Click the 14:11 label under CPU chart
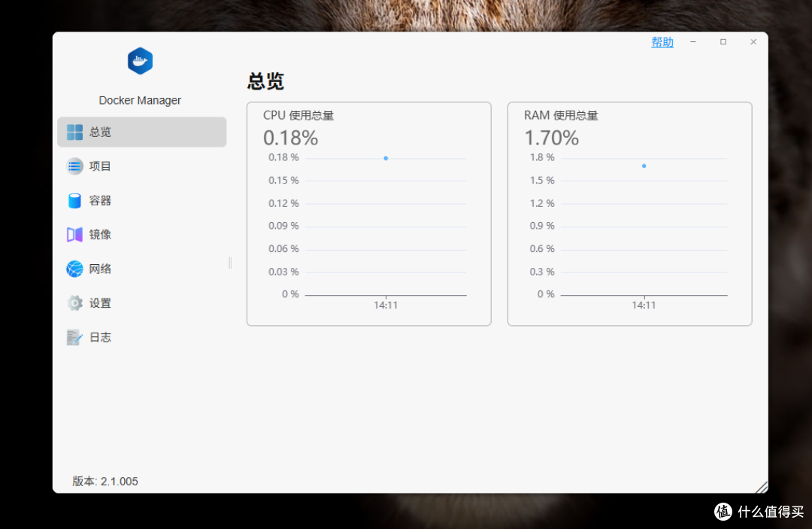 [x=386, y=306]
